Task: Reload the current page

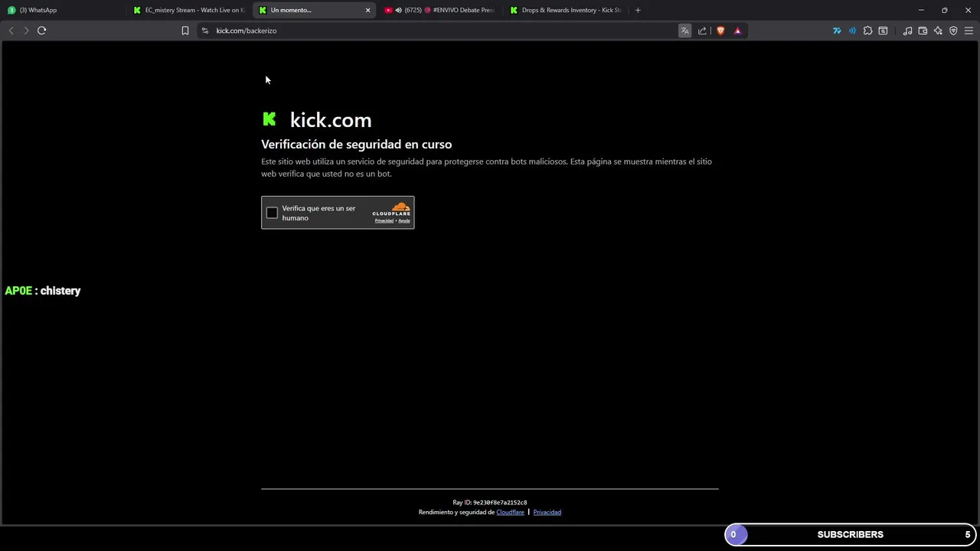Action: (42, 31)
